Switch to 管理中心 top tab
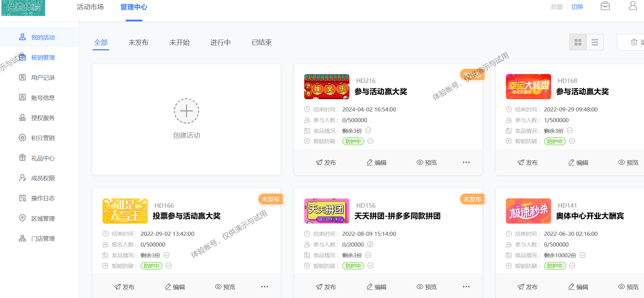The image size is (644, 298). (x=134, y=7)
